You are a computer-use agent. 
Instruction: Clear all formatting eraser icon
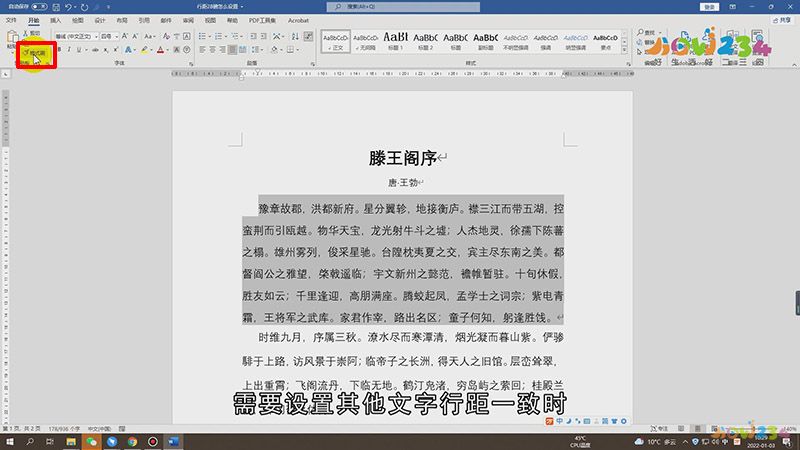[x=166, y=36]
